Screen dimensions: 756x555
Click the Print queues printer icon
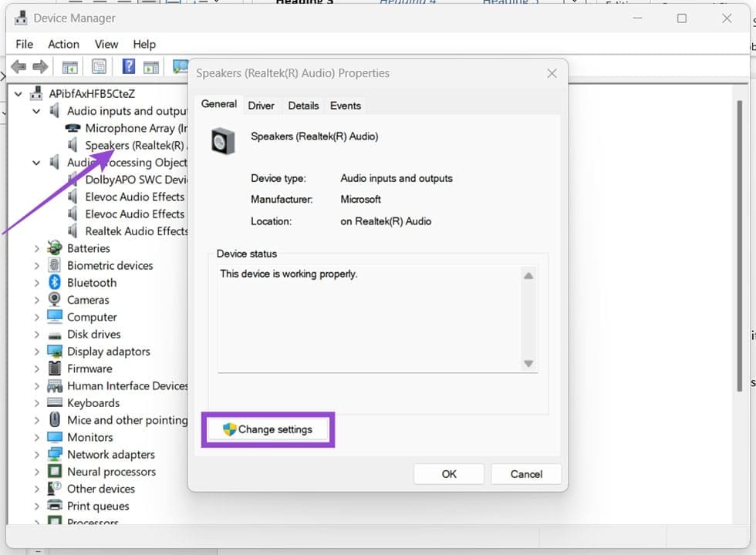click(x=55, y=506)
